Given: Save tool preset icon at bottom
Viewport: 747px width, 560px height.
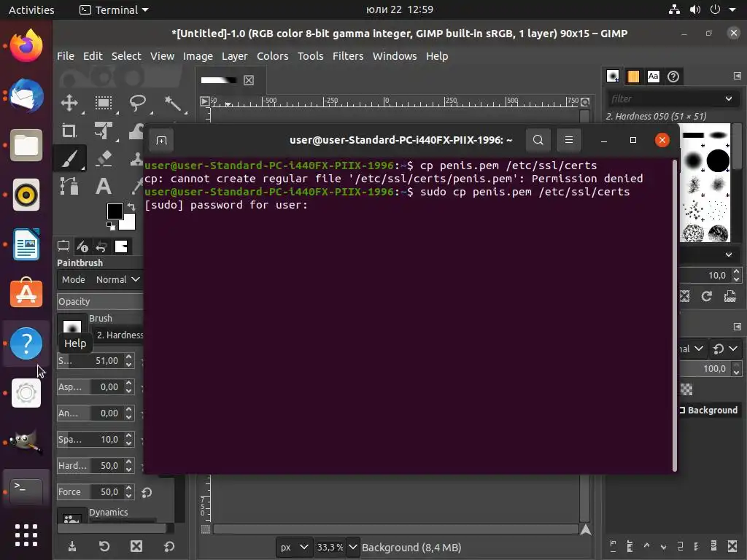Looking at the screenshot, I should 72,546.
